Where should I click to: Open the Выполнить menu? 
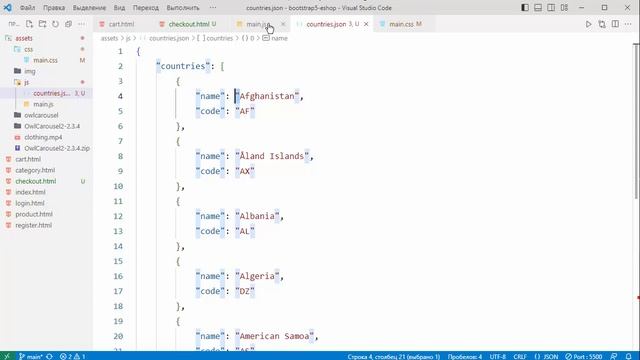[183, 8]
